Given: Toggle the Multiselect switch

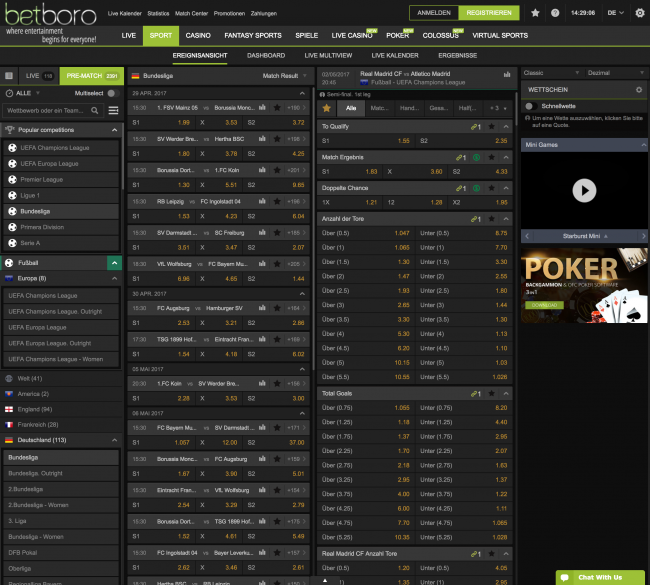Looking at the screenshot, I should point(112,93).
